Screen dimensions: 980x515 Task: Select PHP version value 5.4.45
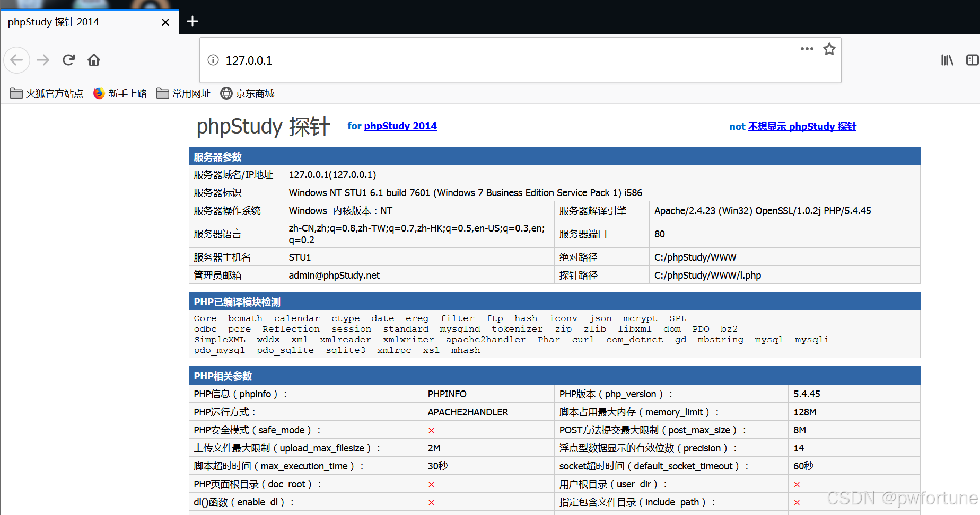[807, 394]
